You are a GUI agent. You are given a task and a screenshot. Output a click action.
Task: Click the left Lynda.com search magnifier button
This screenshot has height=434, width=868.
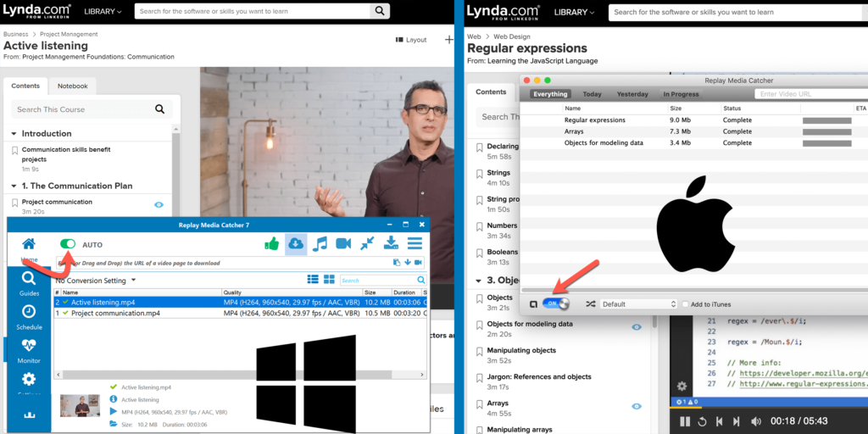tap(379, 11)
